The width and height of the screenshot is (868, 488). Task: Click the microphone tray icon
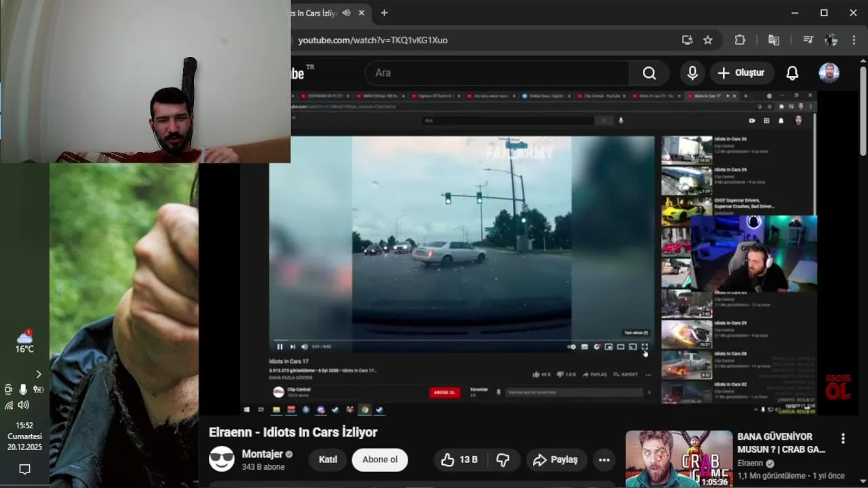24,389
